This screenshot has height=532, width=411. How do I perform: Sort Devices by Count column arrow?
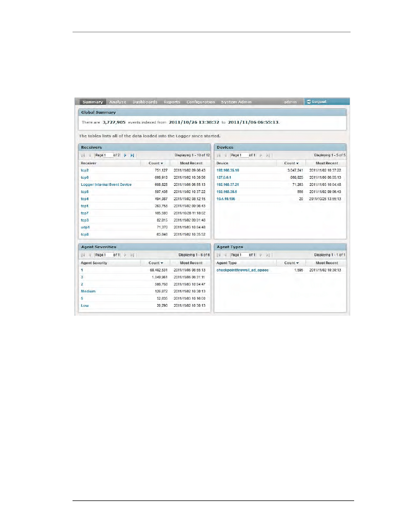click(297, 163)
